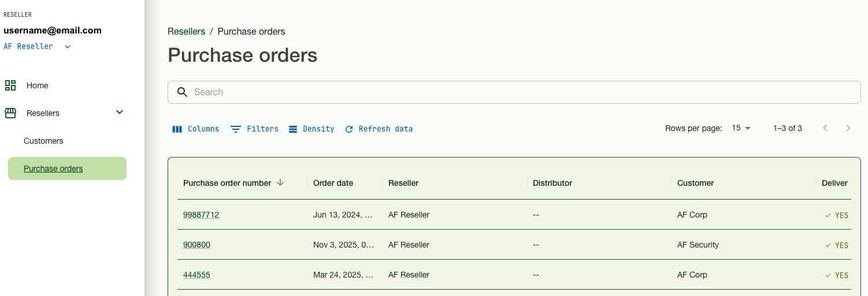
Task: Select Customers in sidebar
Action: click(43, 141)
